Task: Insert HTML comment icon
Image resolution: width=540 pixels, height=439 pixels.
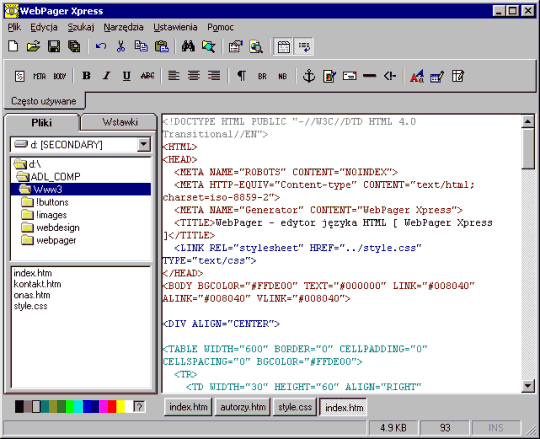Action: [390, 76]
